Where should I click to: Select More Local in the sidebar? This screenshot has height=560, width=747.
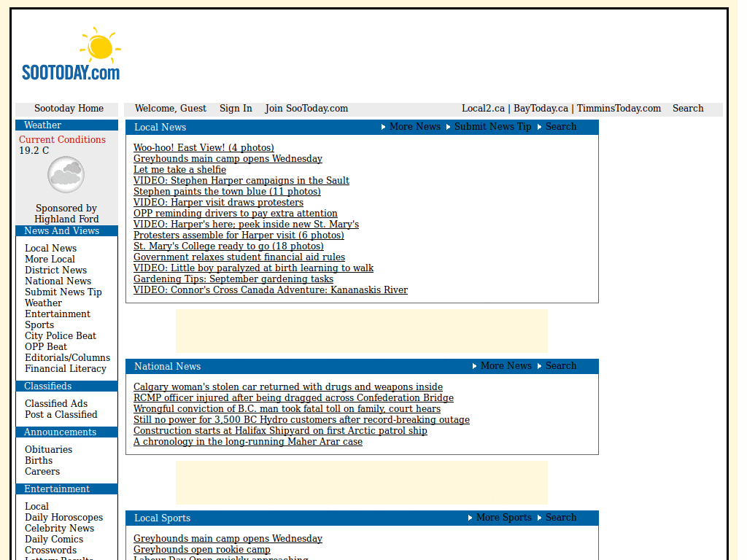[50, 259]
